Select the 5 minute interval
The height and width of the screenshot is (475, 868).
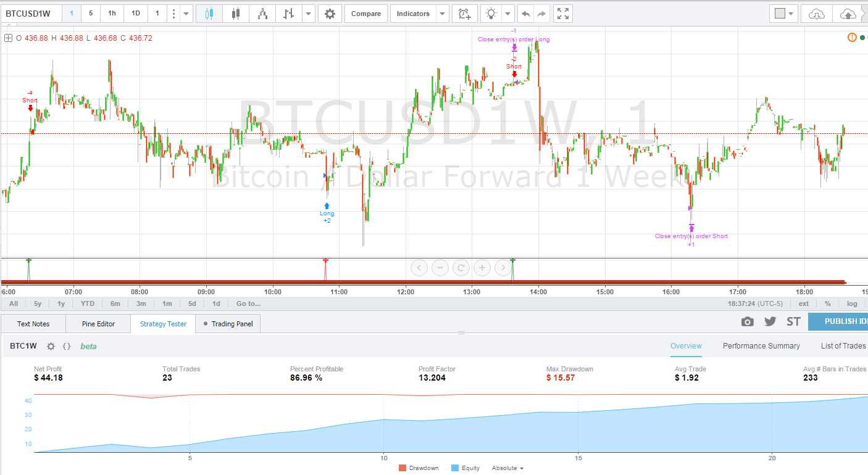click(91, 14)
